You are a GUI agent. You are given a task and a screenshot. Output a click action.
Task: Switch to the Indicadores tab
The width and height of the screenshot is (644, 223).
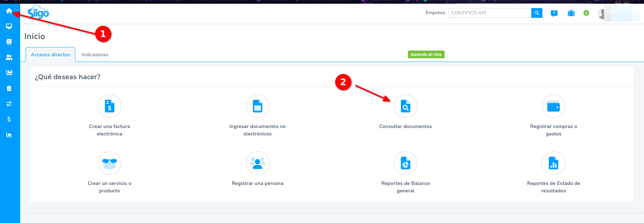tap(95, 55)
